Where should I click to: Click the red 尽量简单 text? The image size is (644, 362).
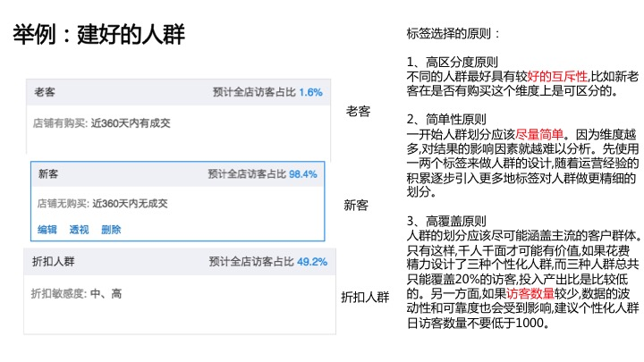539,134
